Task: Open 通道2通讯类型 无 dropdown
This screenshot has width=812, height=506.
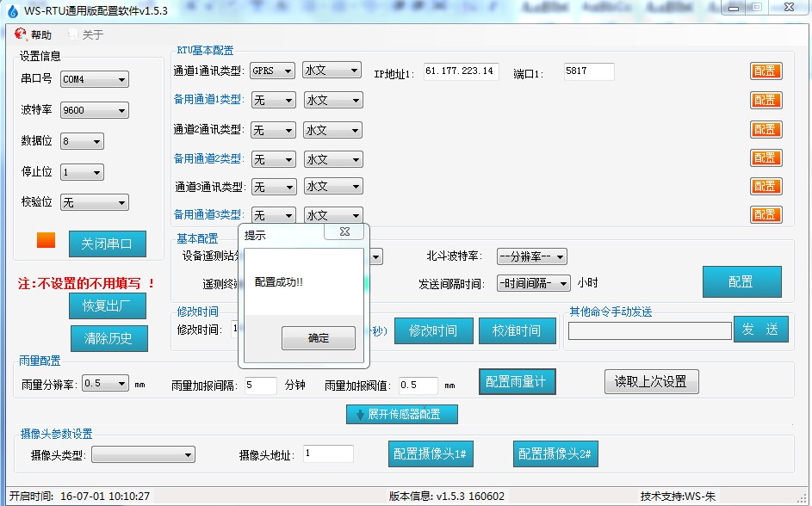Action: click(x=273, y=131)
